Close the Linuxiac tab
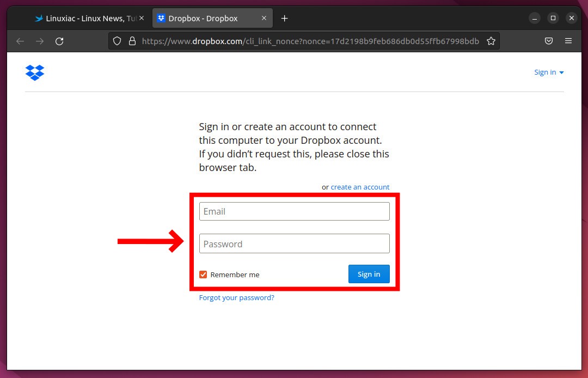 click(142, 18)
